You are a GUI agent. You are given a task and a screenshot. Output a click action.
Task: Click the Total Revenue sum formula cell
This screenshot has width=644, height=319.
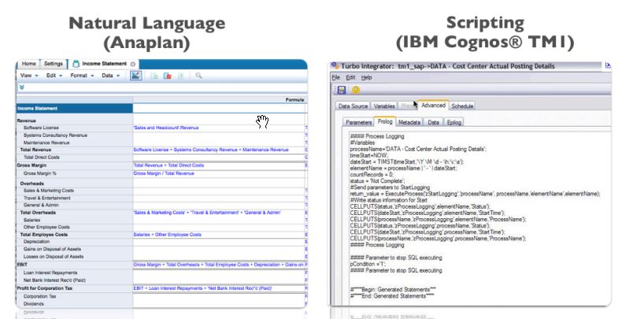pos(219,150)
